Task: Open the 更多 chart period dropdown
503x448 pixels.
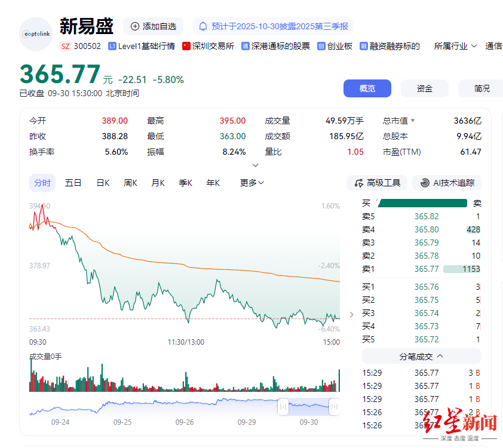Action: [x=251, y=183]
